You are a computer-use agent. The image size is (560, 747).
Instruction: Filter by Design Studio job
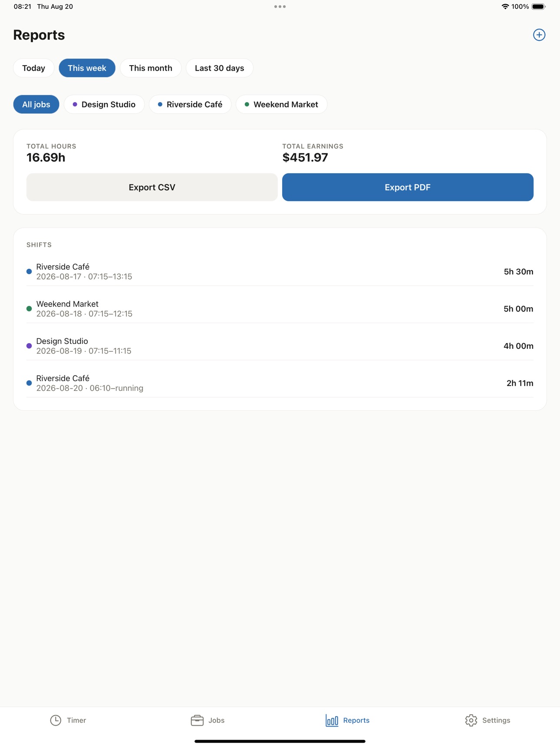tap(104, 104)
